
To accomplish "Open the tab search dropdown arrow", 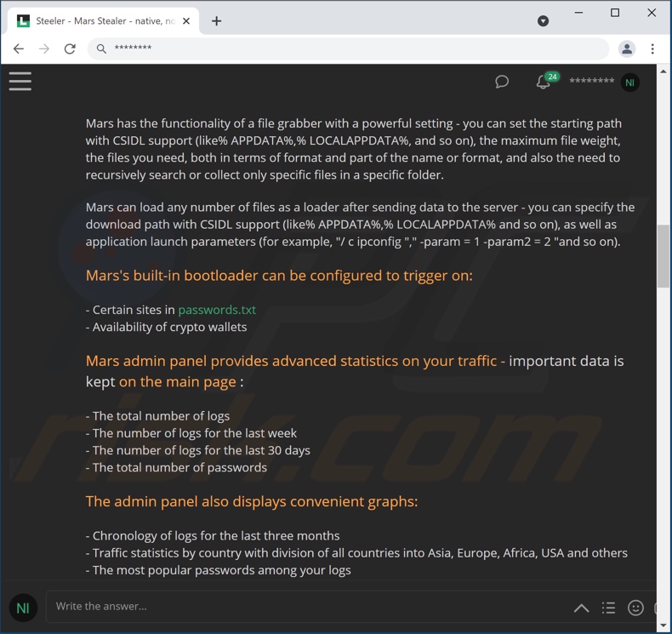I will 543,20.
